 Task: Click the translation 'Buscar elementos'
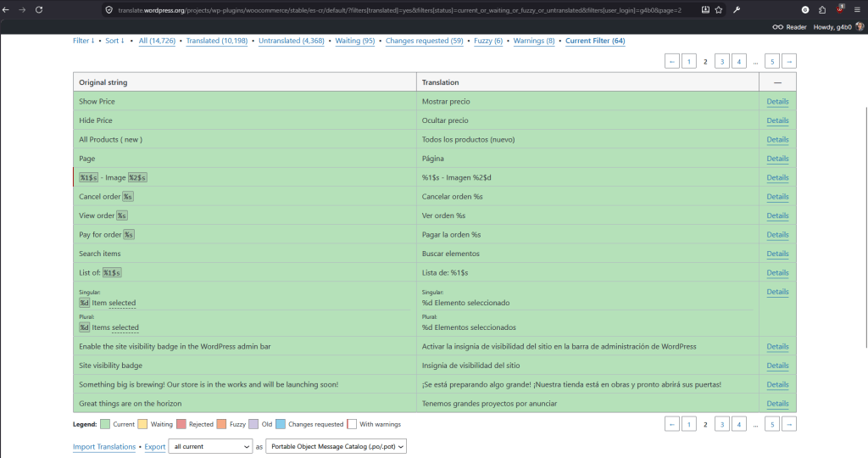point(451,254)
